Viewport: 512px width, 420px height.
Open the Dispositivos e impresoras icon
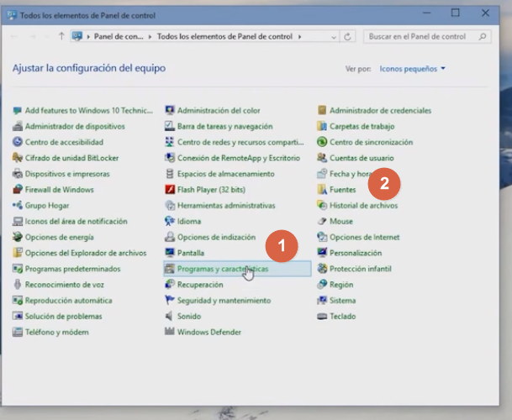[18, 174]
